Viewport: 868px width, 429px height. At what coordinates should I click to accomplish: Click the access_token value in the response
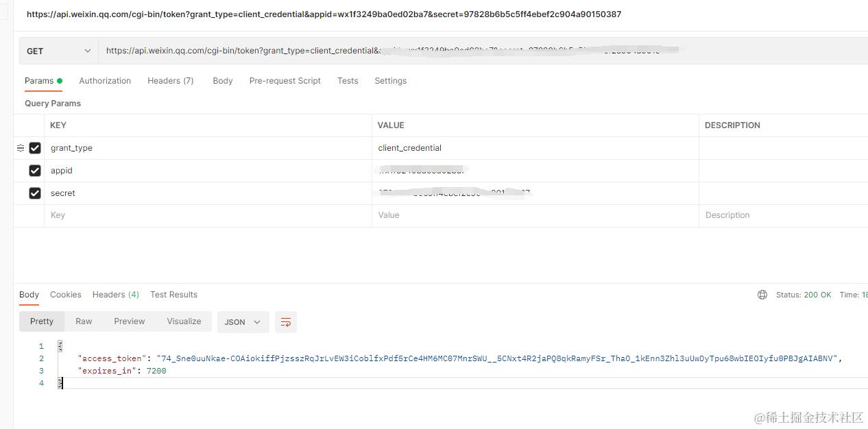coord(497,358)
